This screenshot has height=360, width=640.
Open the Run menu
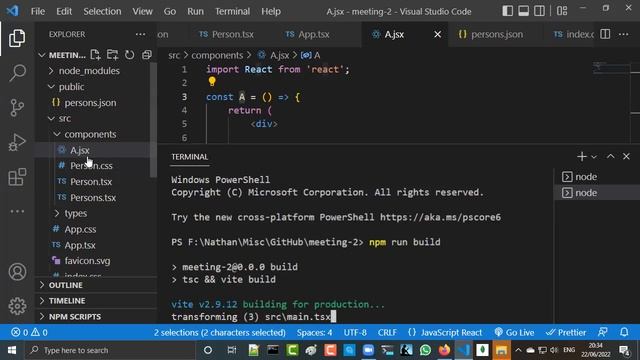point(195,11)
